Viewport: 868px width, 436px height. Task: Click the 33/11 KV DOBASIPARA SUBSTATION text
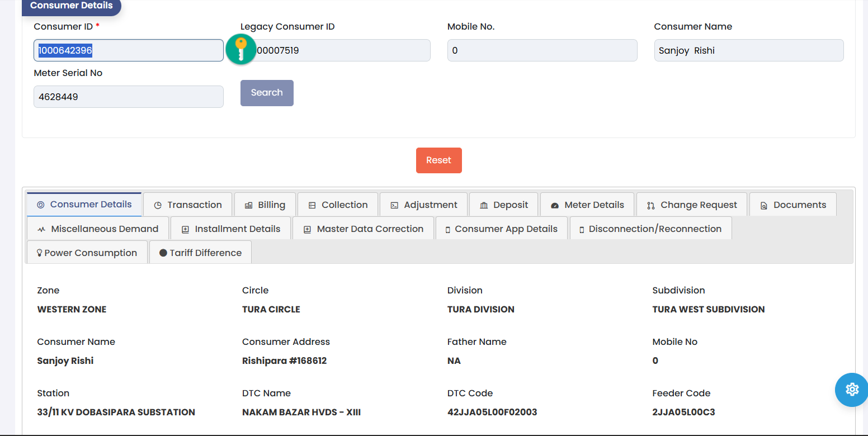(x=116, y=412)
